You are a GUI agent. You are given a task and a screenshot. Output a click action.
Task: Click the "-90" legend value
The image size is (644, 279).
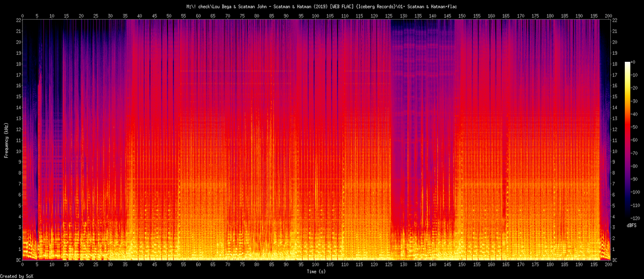coord(635,179)
